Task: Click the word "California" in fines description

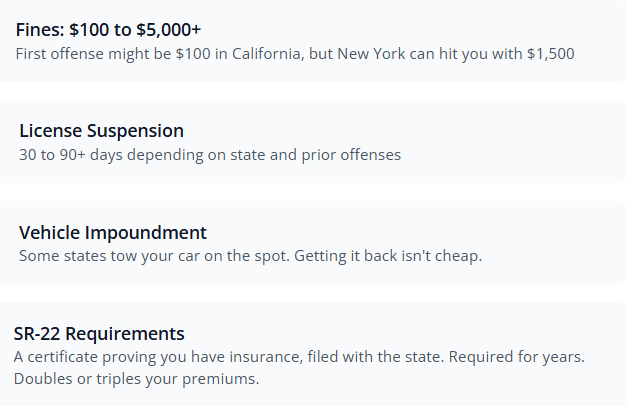Action: point(235,52)
